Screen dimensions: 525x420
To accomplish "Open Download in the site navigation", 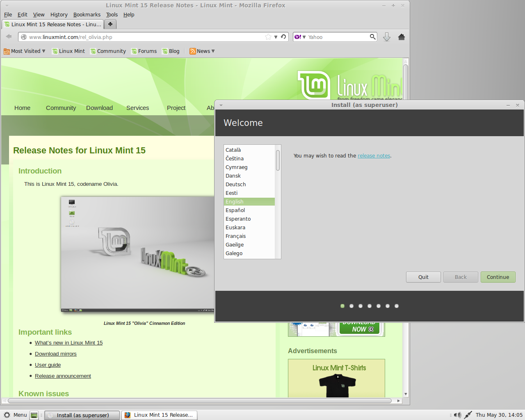I will (x=99, y=108).
